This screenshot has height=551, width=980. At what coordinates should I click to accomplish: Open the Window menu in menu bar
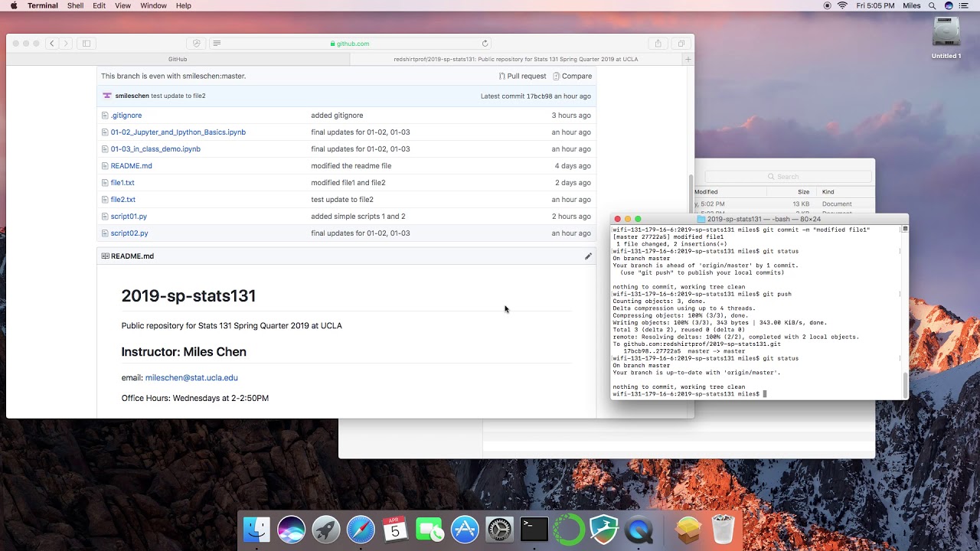tap(153, 5)
